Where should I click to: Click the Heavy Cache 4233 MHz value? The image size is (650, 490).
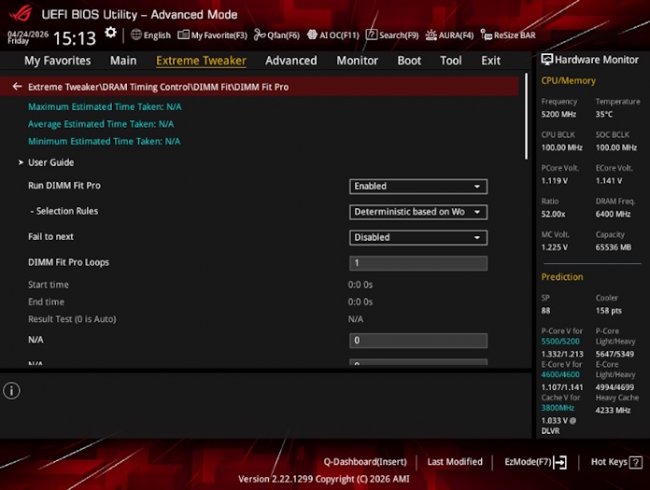(613, 410)
